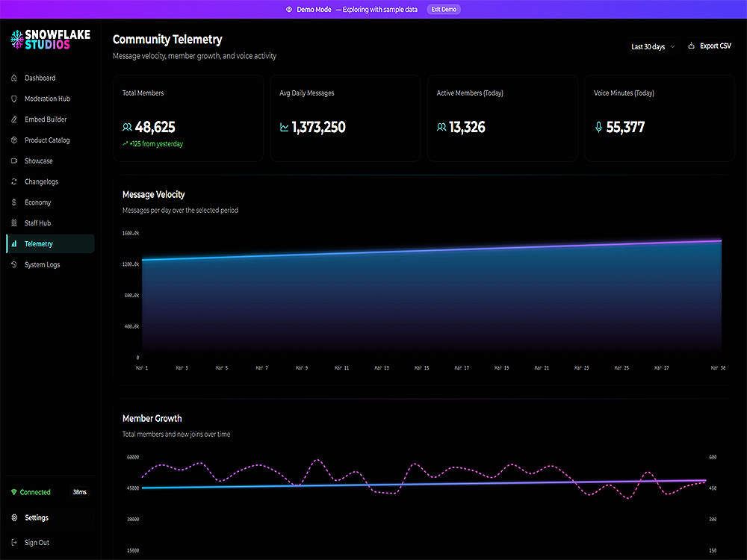Click the +125 from yesterday text
This screenshot has width=747, height=560.
coord(156,144)
